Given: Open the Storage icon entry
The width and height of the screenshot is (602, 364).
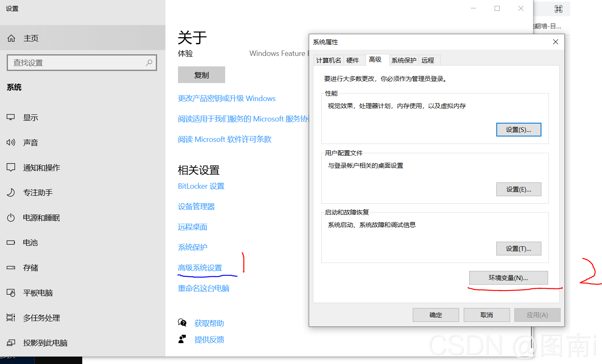Looking at the screenshot, I should tap(11, 268).
